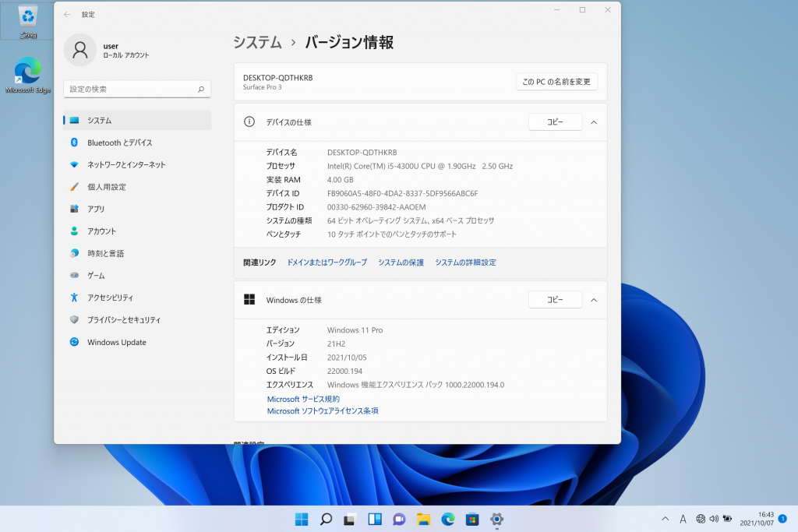
Task: Open Teams Chat from the taskbar
Action: click(399, 520)
